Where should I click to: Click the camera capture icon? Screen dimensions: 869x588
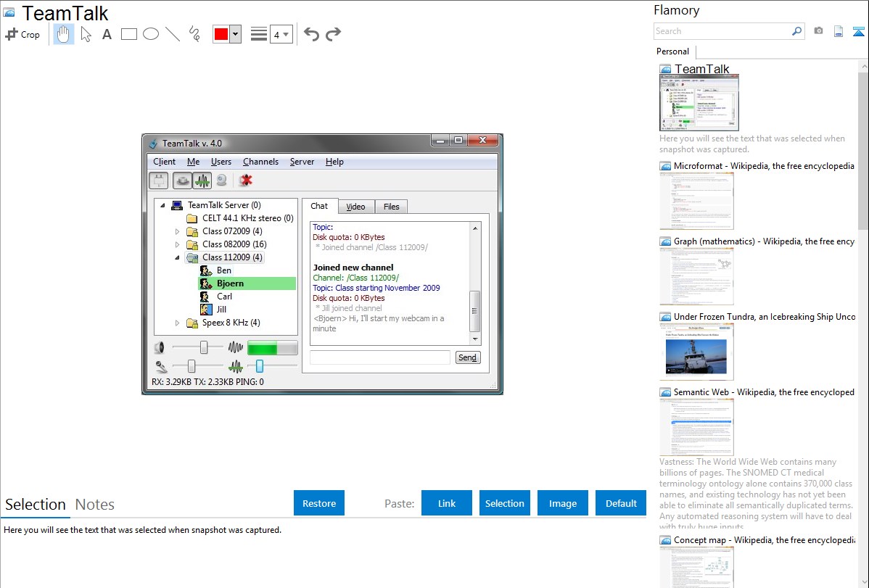point(818,31)
